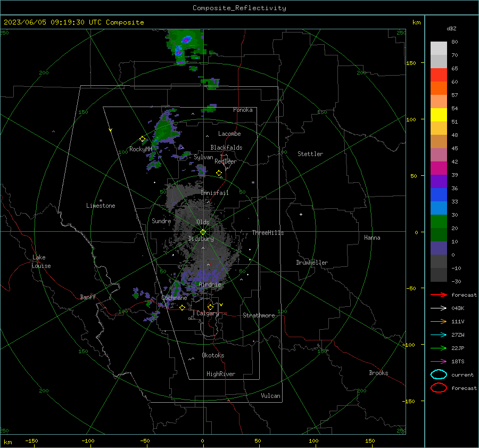Click the dBZ legend heading
The width and height of the screenshot is (479, 448).
click(451, 29)
